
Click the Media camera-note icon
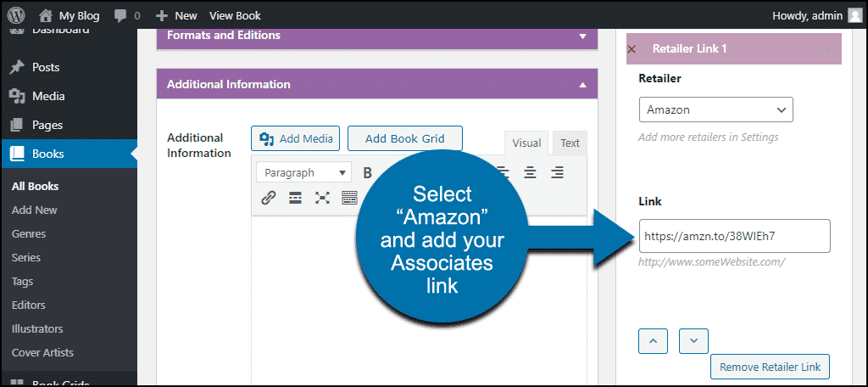click(17, 97)
